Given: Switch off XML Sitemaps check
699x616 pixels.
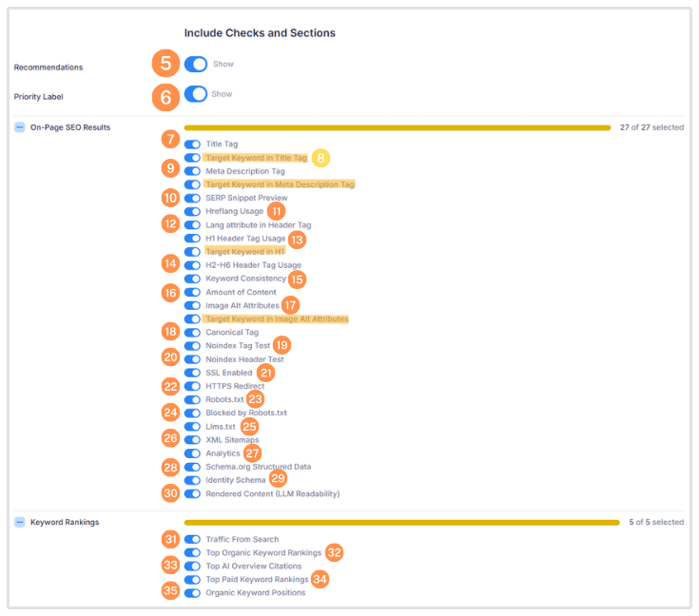Looking at the screenshot, I should (x=192, y=440).
